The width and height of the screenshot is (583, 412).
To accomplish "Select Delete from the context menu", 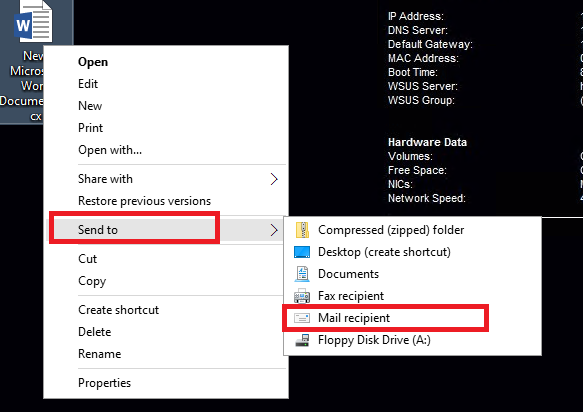I will pyautogui.click(x=94, y=332).
